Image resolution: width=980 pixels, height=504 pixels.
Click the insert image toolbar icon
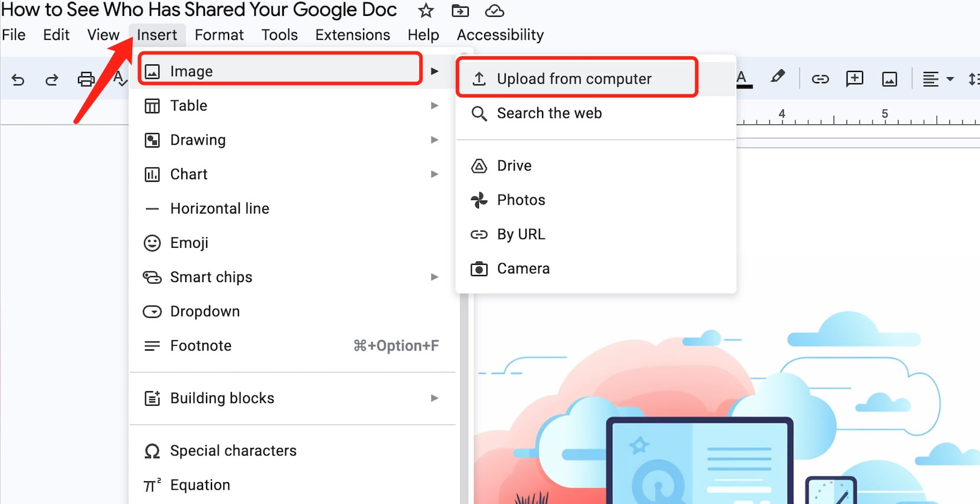[x=889, y=79]
